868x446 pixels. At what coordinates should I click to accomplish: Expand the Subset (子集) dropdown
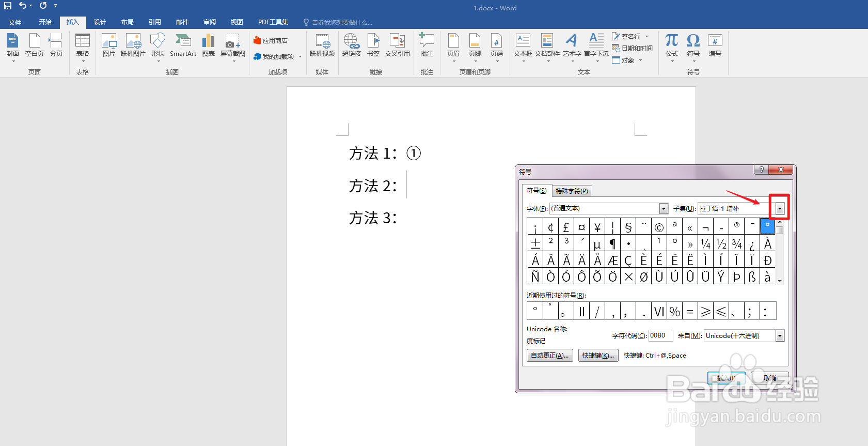tap(780, 208)
